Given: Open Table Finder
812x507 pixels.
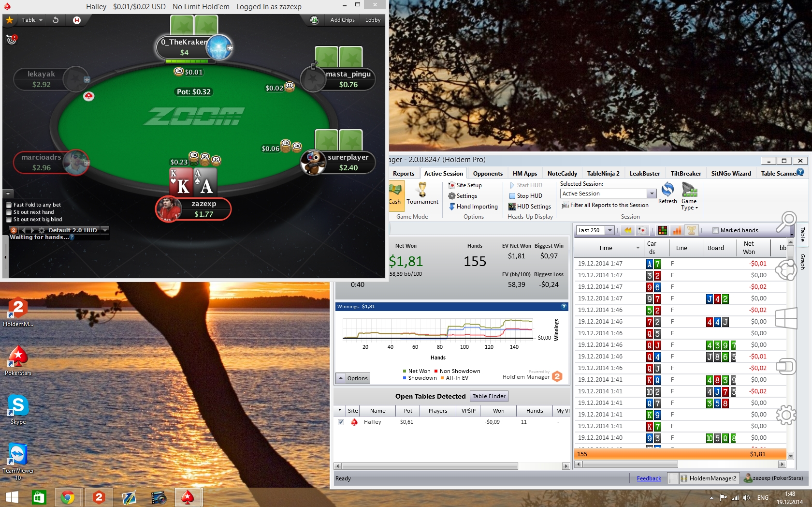Looking at the screenshot, I should click(x=489, y=396).
